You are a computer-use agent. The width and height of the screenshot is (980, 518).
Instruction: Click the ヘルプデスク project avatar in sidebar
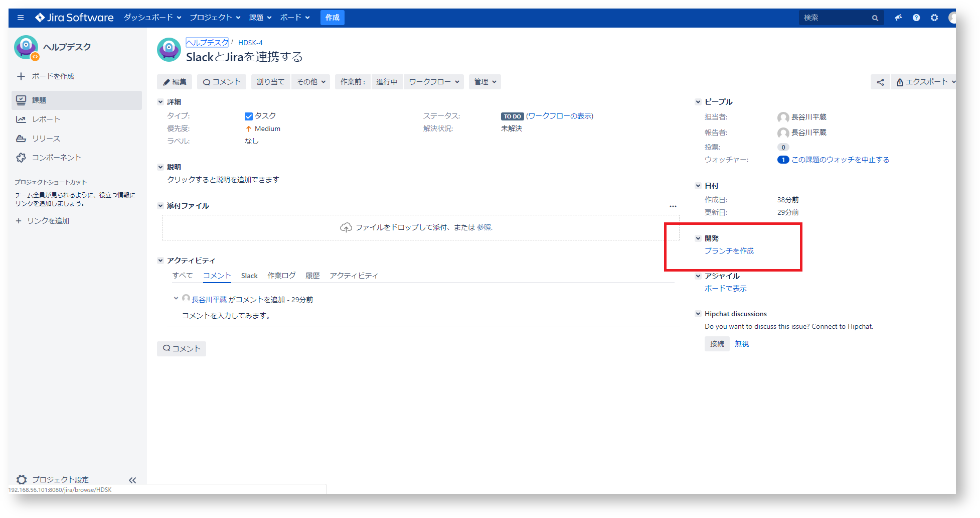click(26, 47)
